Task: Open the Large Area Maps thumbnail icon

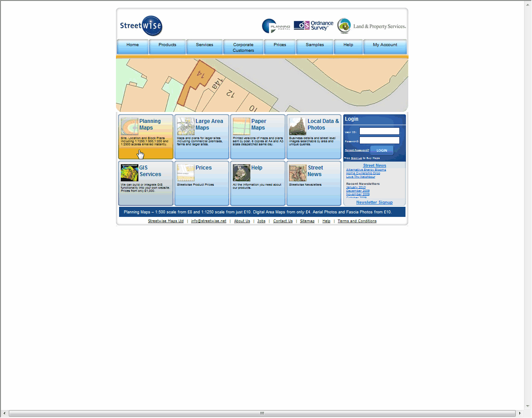Action: (x=185, y=126)
